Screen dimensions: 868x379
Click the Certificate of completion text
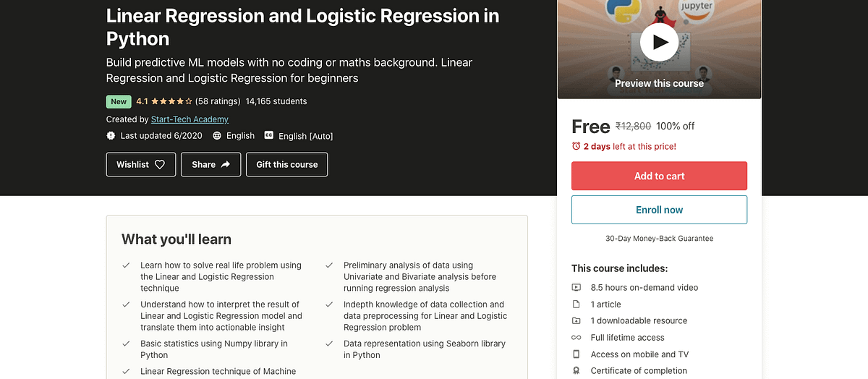click(639, 370)
